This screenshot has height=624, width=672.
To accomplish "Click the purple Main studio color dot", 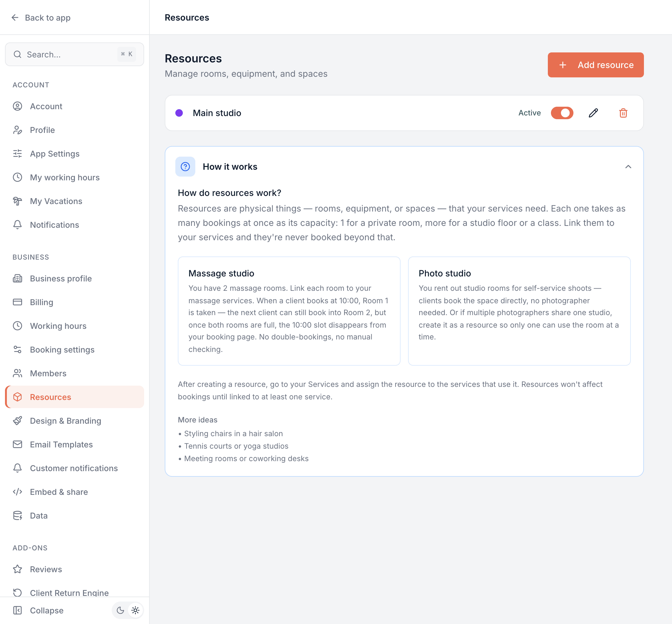I will (179, 113).
